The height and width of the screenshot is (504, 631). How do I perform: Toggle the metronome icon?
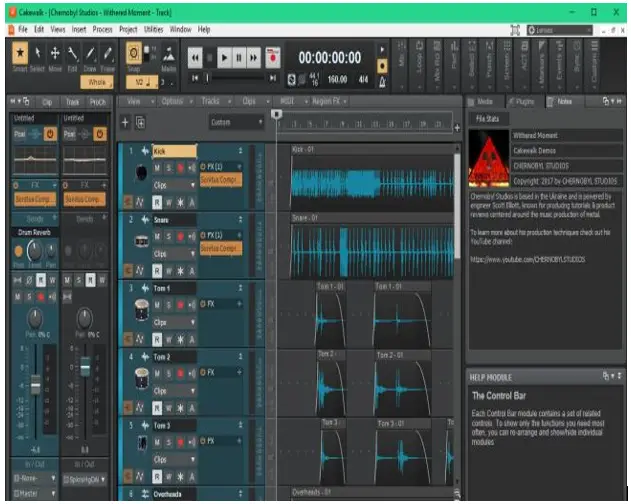[x=382, y=82]
